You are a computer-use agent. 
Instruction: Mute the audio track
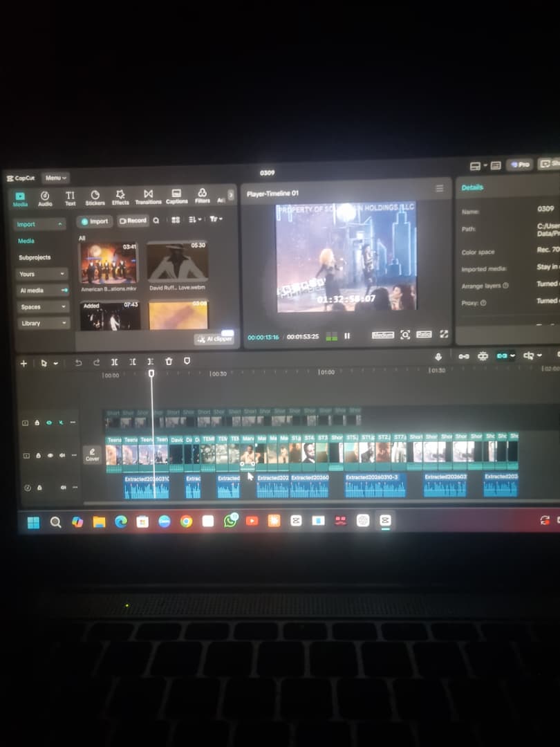pyautogui.click(x=63, y=488)
